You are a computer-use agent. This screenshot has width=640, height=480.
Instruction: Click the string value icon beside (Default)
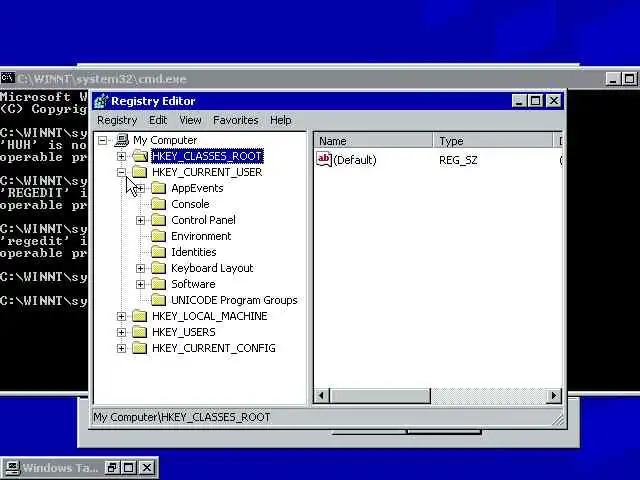click(x=324, y=159)
